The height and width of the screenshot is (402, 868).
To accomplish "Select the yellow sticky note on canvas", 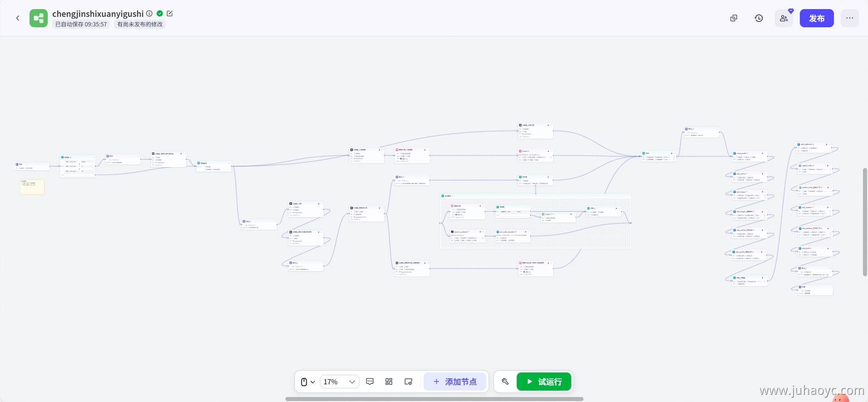I will (x=32, y=188).
